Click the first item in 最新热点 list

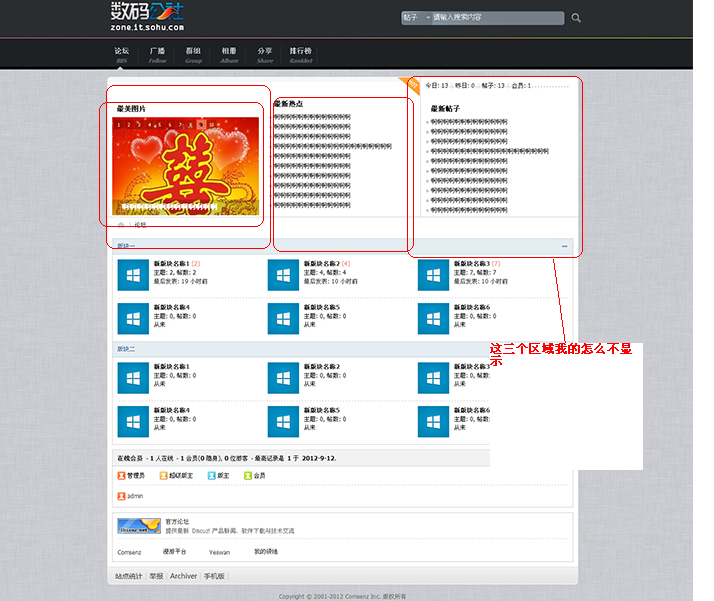pyautogui.click(x=312, y=117)
